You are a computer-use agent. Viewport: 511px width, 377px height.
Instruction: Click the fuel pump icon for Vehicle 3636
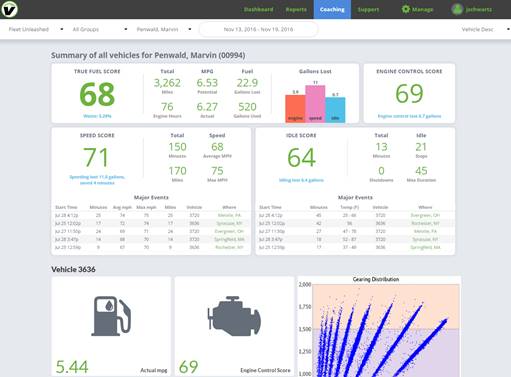coord(111,316)
